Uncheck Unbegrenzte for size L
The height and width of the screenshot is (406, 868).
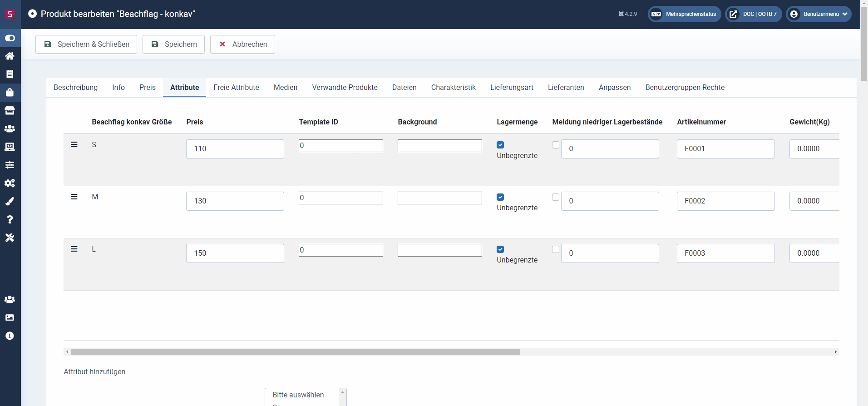(x=500, y=249)
